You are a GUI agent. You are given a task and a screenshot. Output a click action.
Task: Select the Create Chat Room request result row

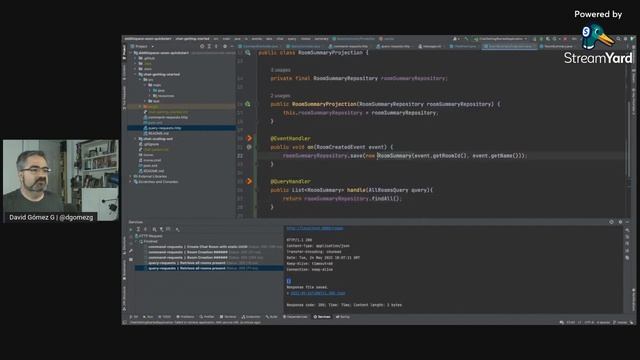coord(208,247)
